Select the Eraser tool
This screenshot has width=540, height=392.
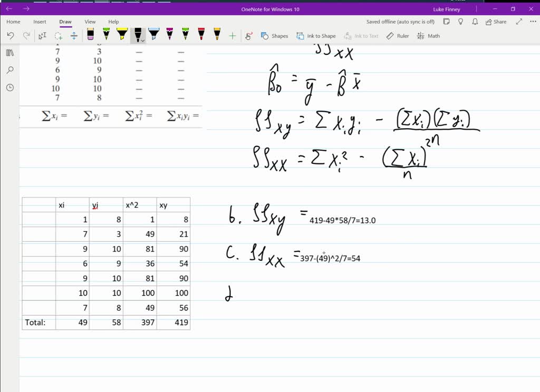[x=90, y=35]
